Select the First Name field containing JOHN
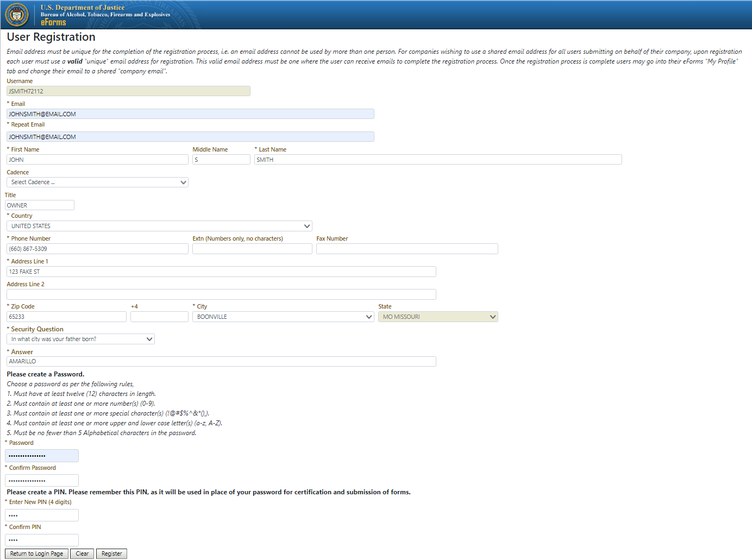The width and height of the screenshot is (752, 560). pyautogui.click(x=97, y=159)
